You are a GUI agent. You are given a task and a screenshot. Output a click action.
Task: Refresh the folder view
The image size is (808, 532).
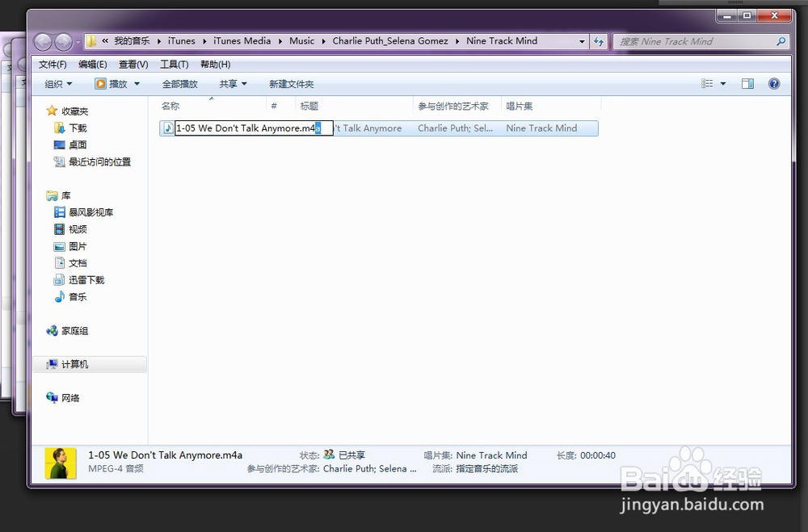click(x=598, y=42)
